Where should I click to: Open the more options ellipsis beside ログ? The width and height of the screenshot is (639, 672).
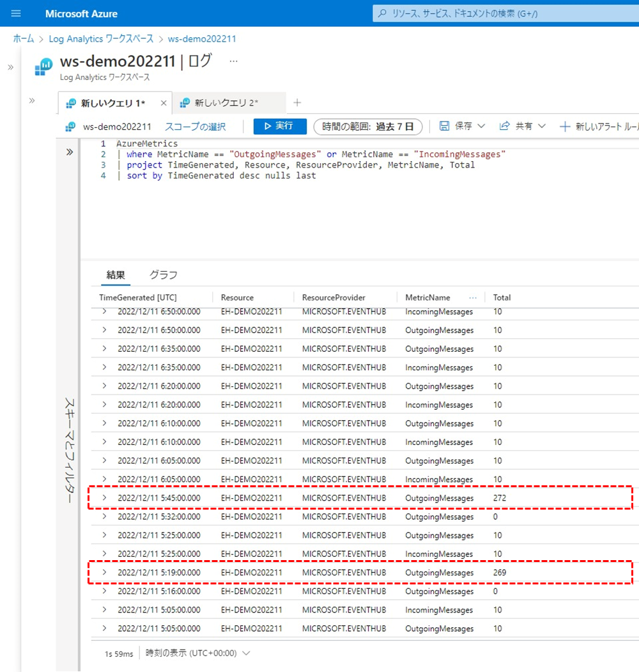tap(233, 61)
